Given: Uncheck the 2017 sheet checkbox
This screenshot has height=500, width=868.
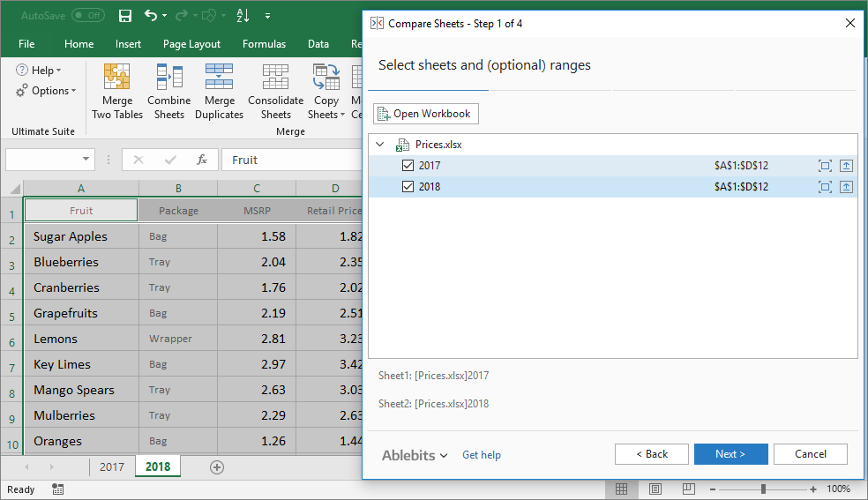Looking at the screenshot, I should pyautogui.click(x=408, y=166).
